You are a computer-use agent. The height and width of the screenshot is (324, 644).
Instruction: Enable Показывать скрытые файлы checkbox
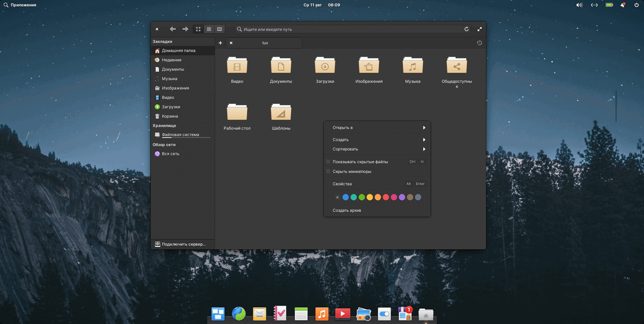pos(328,162)
